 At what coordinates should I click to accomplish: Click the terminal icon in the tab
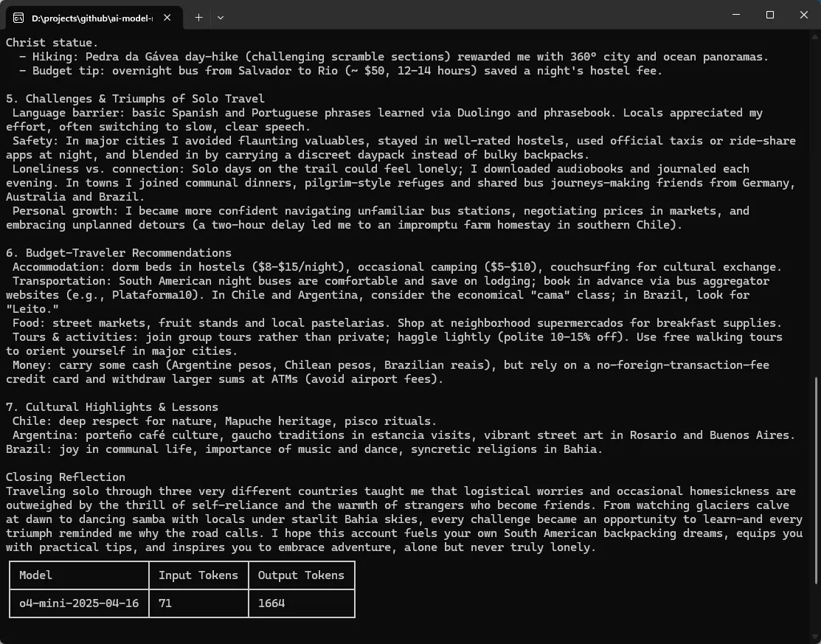point(18,17)
